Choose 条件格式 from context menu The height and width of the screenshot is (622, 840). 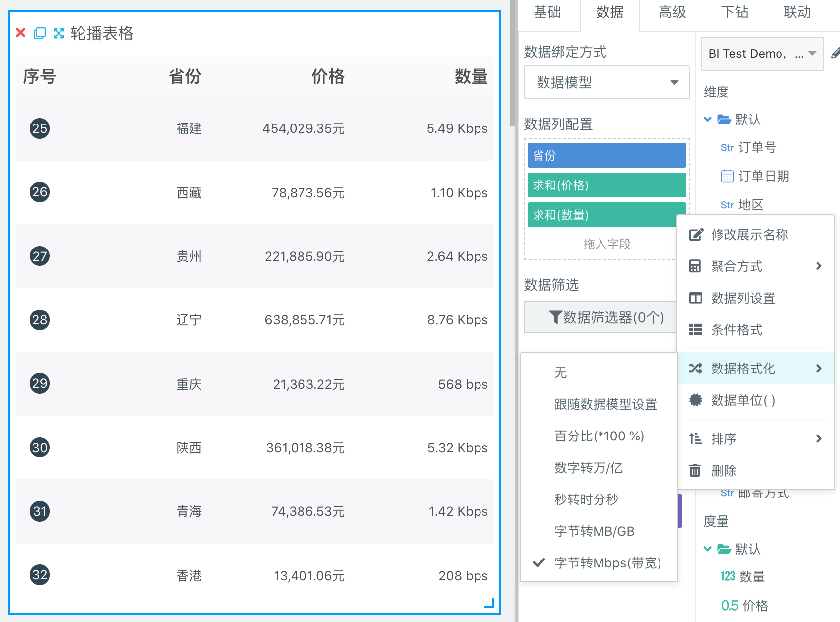click(756, 330)
